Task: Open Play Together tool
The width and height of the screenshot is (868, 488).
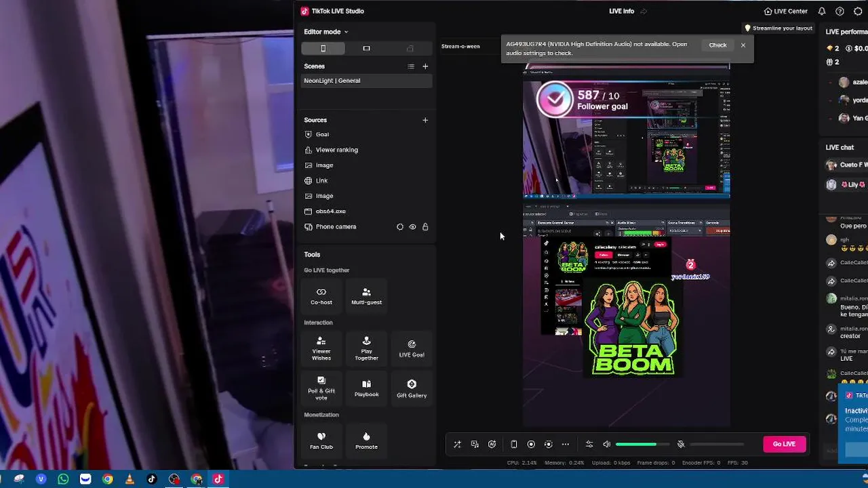Action: 366,348
